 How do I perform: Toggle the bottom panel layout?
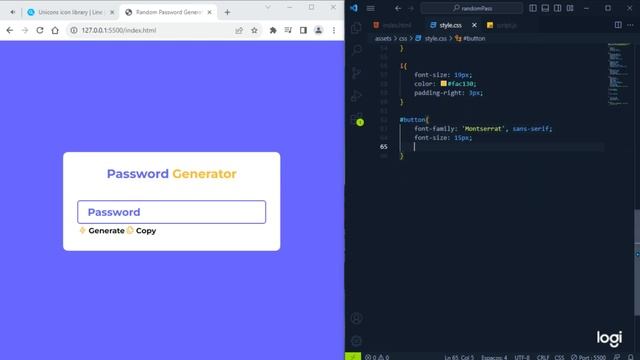[x=545, y=8]
